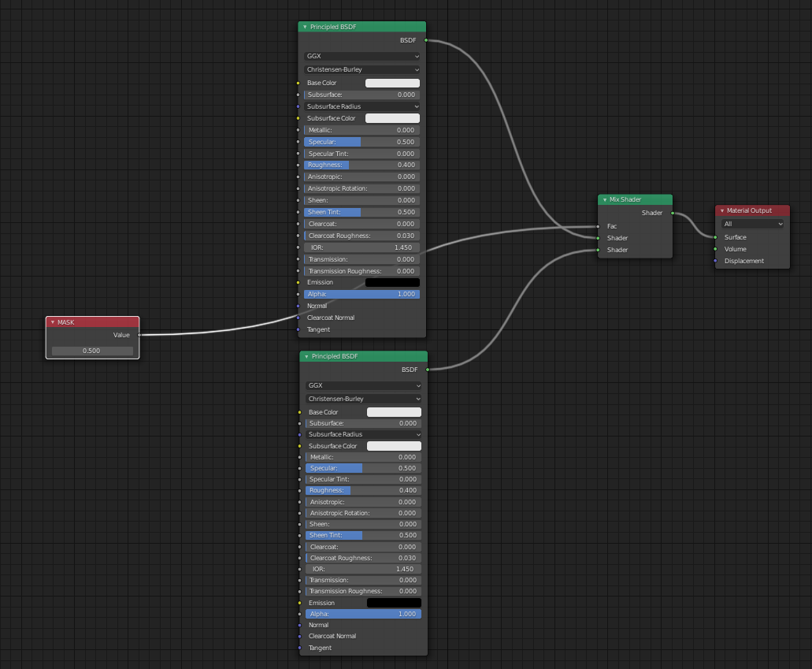Click Subsurface slider in bottom BSDF
This screenshot has width=812, height=669.
364,423
